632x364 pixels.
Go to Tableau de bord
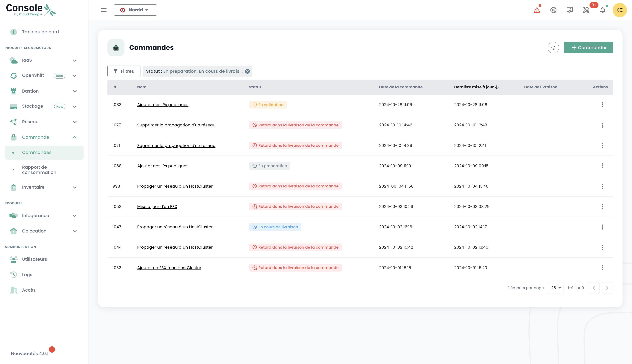40,32
